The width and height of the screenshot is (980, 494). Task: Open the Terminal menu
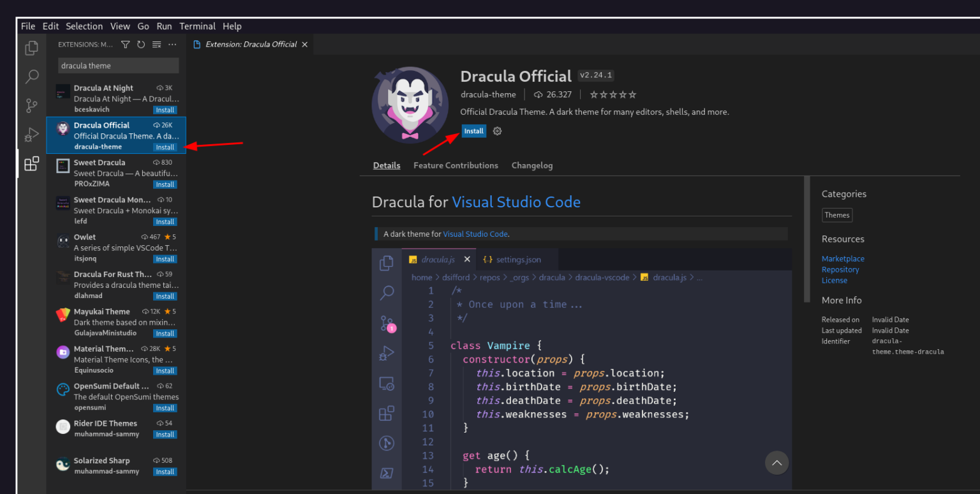[197, 26]
